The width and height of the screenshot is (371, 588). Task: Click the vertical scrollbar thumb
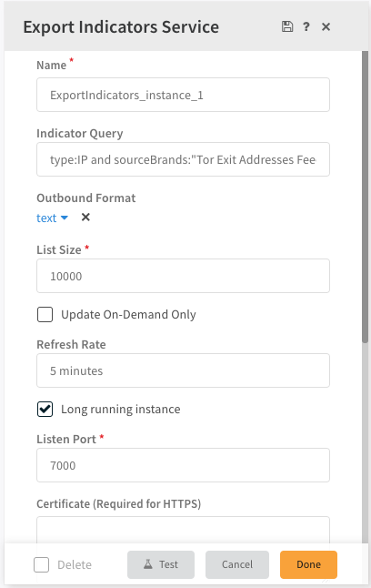[x=365, y=197]
